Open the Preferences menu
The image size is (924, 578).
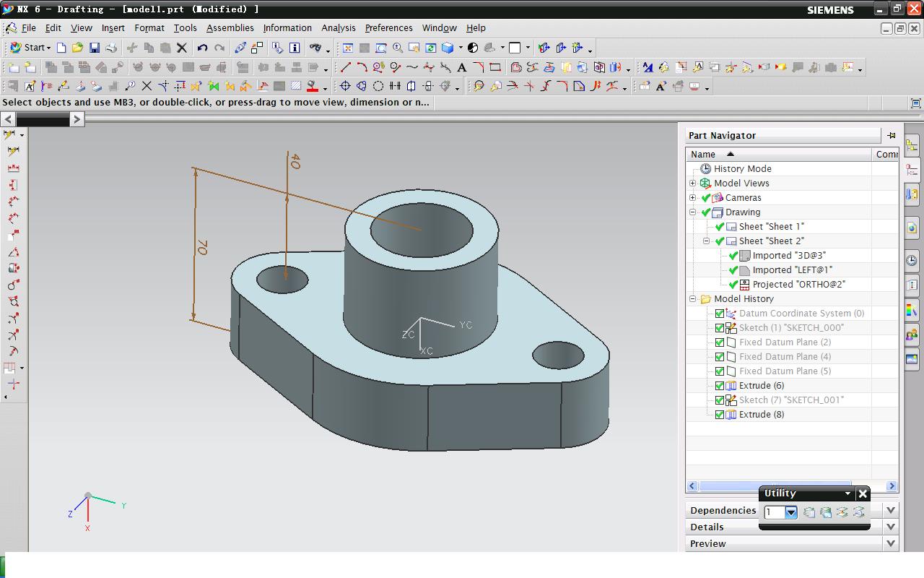click(x=388, y=27)
